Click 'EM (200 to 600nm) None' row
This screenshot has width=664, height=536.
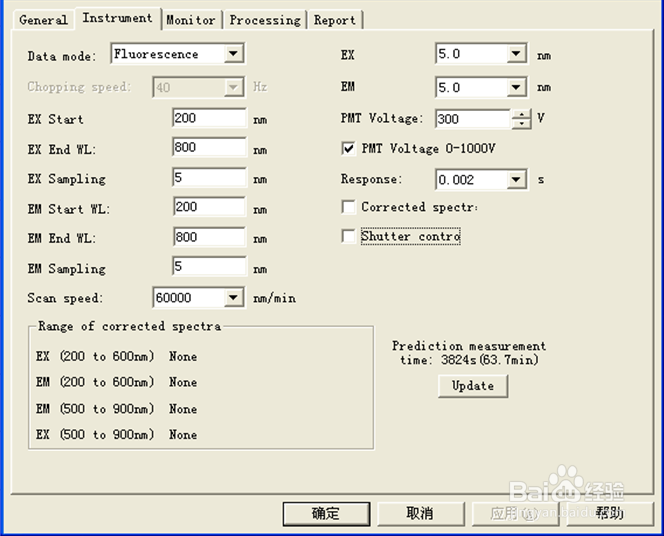pyautogui.click(x=116, y=382)
